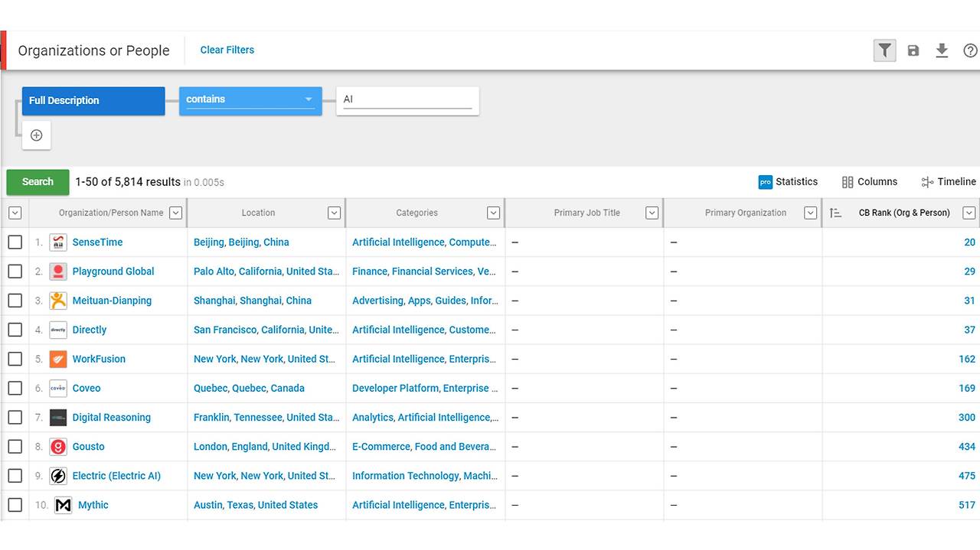Select the Coveo row checkbox
This screenshot has width=980, height=550.
coord(15,388)
